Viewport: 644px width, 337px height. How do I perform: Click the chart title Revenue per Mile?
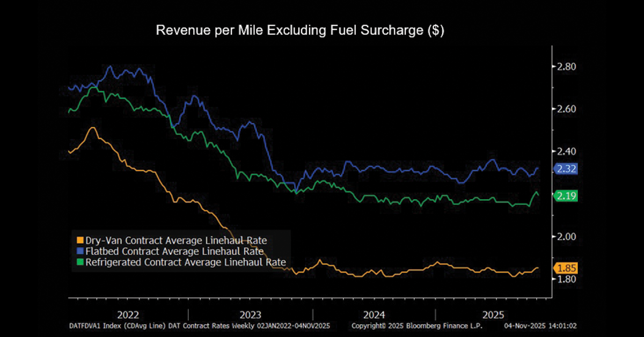pyautogui.click(x=300, y=31)
